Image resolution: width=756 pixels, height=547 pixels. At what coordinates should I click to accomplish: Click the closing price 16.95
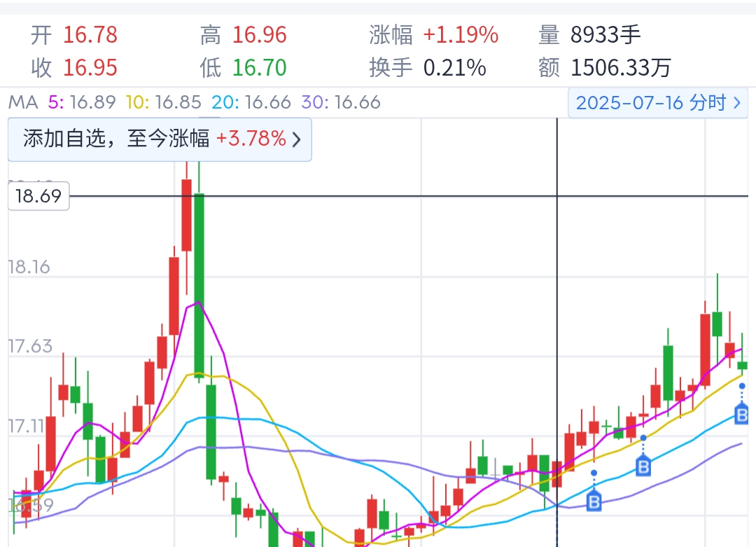tap(90, 67)
